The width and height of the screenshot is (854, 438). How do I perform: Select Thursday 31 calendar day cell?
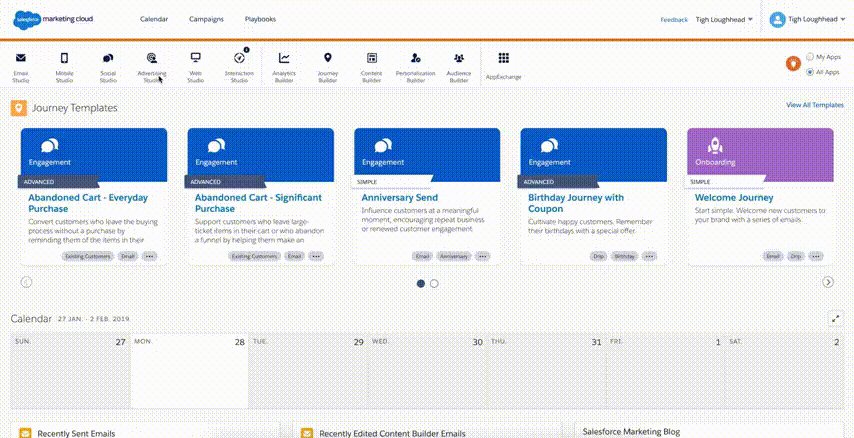[546, 372]
